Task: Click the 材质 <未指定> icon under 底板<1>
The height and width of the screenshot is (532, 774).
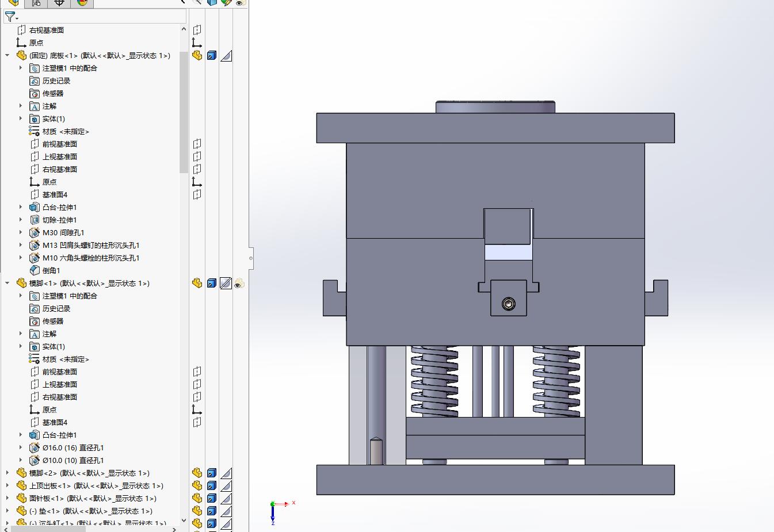Action: pyautogui.click(x=35, y=132)
